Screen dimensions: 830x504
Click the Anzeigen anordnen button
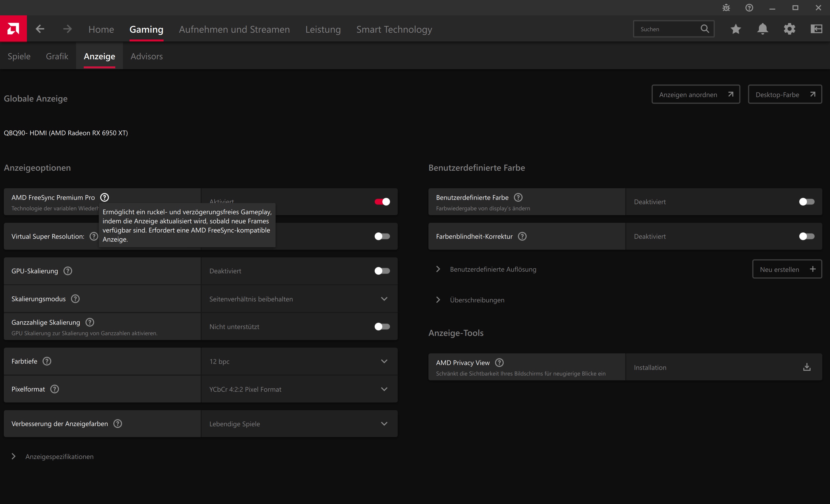click(x=696, y=95)
